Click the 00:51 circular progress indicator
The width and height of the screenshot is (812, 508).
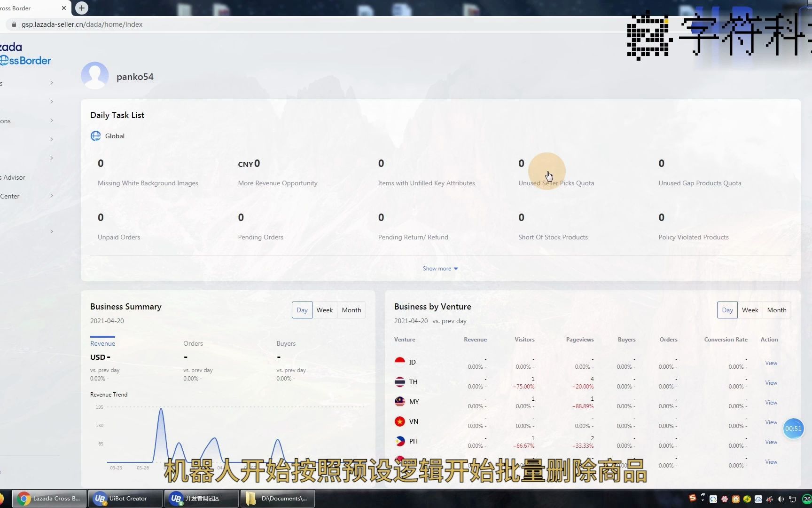(x=793, y=428)
